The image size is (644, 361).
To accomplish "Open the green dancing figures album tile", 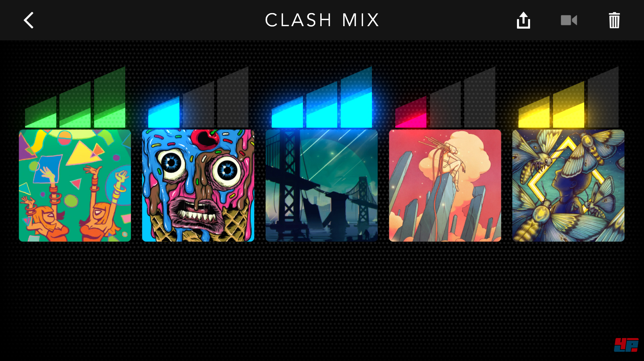I will point(75,185).
